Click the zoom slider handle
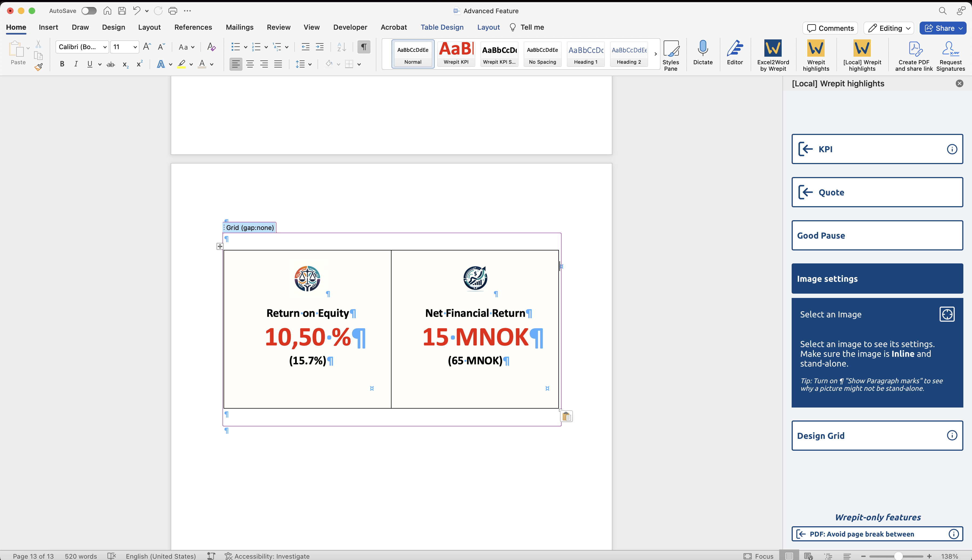The width and height of the screenshot is (972, 560). 898,556
